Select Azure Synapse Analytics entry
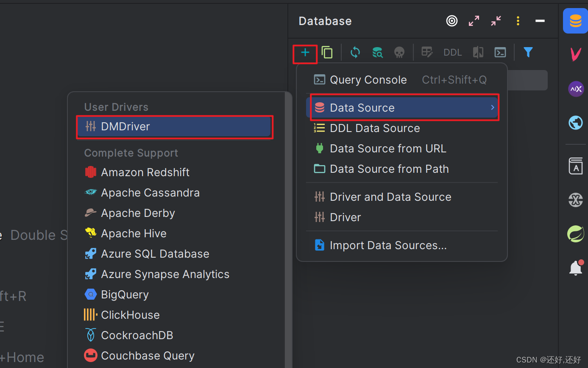Viewport: 588px width, 368px height. pyautogui.click(x=175, y=274)
